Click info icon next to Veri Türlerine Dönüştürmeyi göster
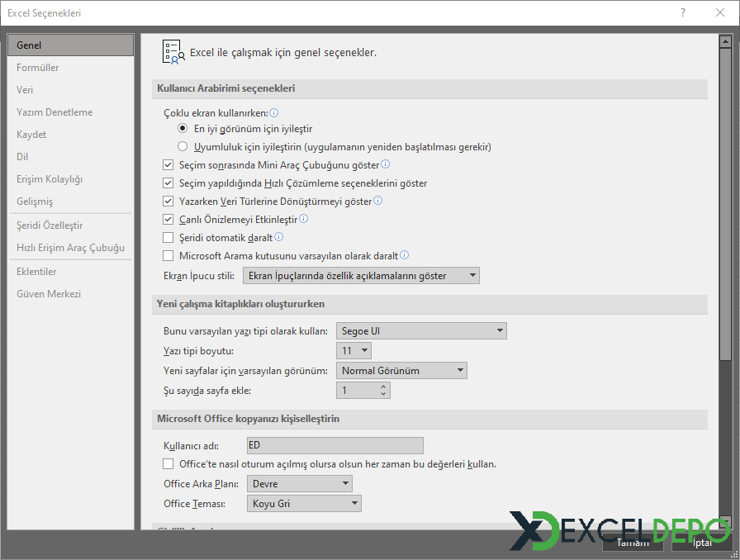 pyautogui.click(x=377, y=201)
